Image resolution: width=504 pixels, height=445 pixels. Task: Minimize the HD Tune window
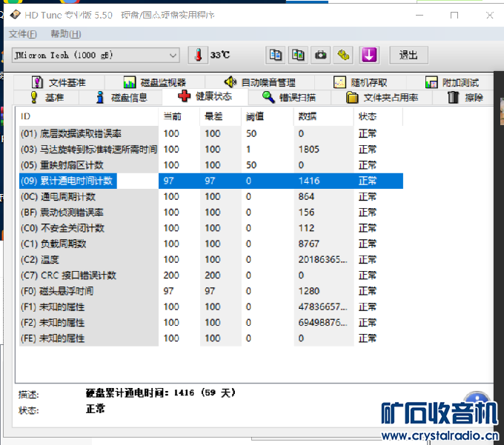[420, 15]
